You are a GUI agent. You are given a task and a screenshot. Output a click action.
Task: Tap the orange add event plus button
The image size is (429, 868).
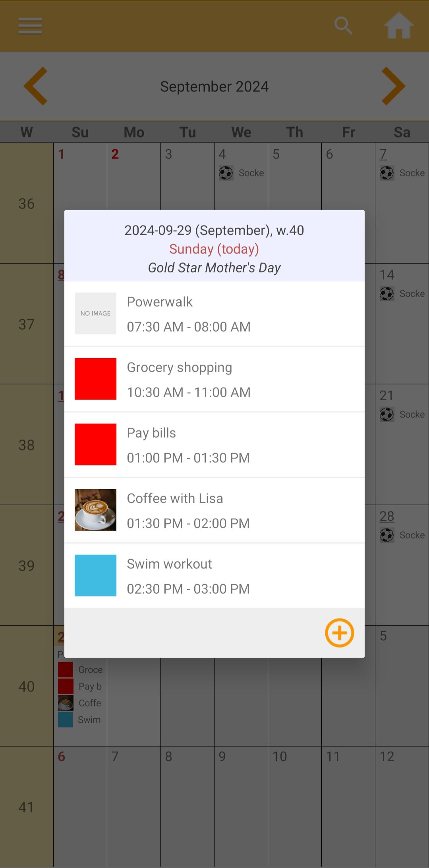coord(340,633)
